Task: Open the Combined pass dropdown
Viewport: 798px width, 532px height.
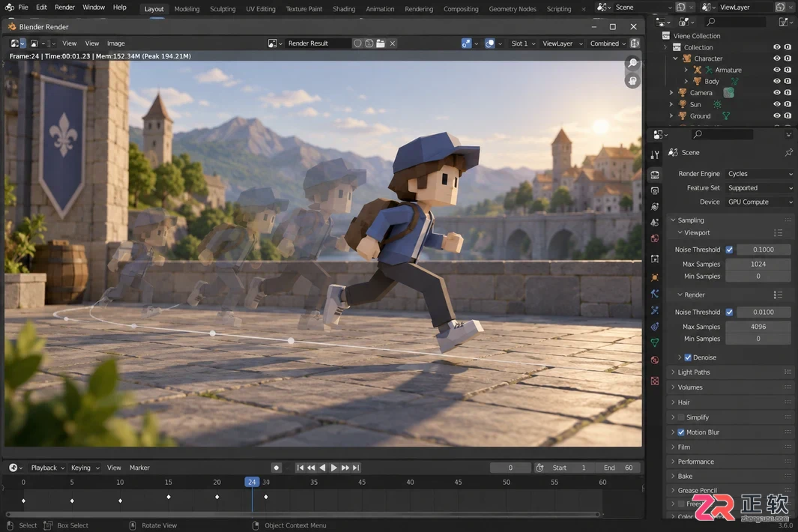Action: pos(608,43)
